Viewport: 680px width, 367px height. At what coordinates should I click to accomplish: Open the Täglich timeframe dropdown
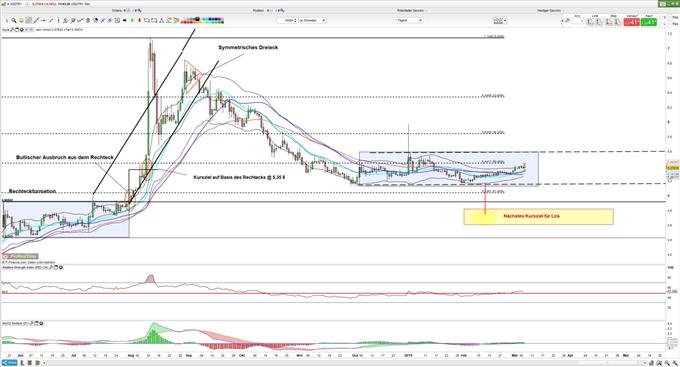409,20
